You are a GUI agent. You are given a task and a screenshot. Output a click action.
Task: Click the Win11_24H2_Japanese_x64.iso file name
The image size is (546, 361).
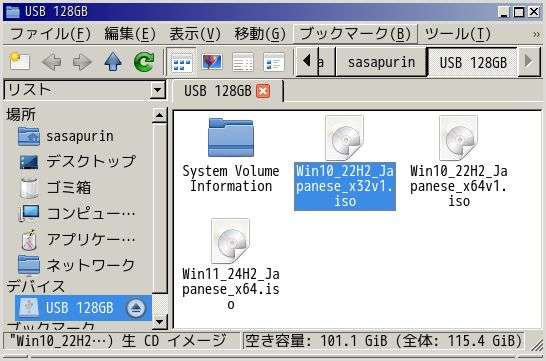coord(231,289)
